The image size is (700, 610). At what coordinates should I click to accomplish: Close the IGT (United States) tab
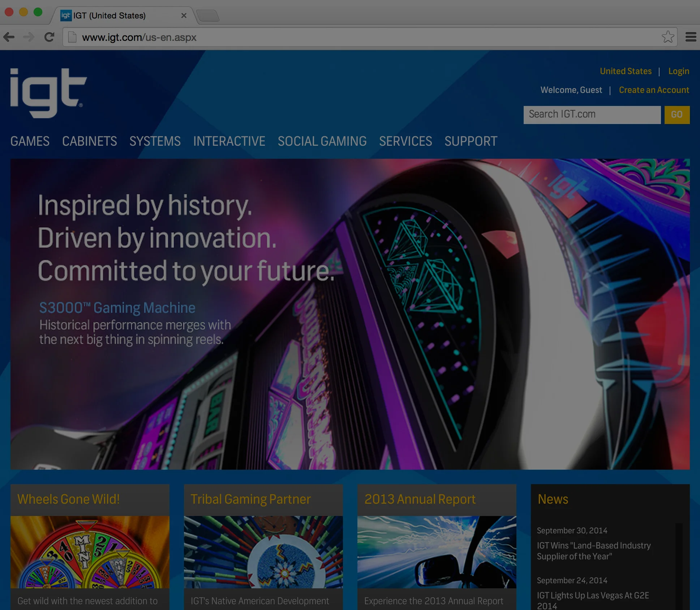tap(184, 16)
